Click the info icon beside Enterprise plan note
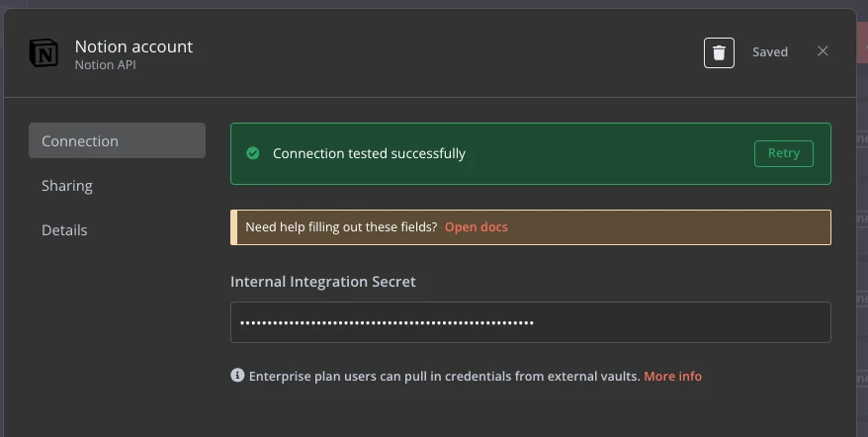The width and height of the screenshot is (868, 437). click(237, 376)
